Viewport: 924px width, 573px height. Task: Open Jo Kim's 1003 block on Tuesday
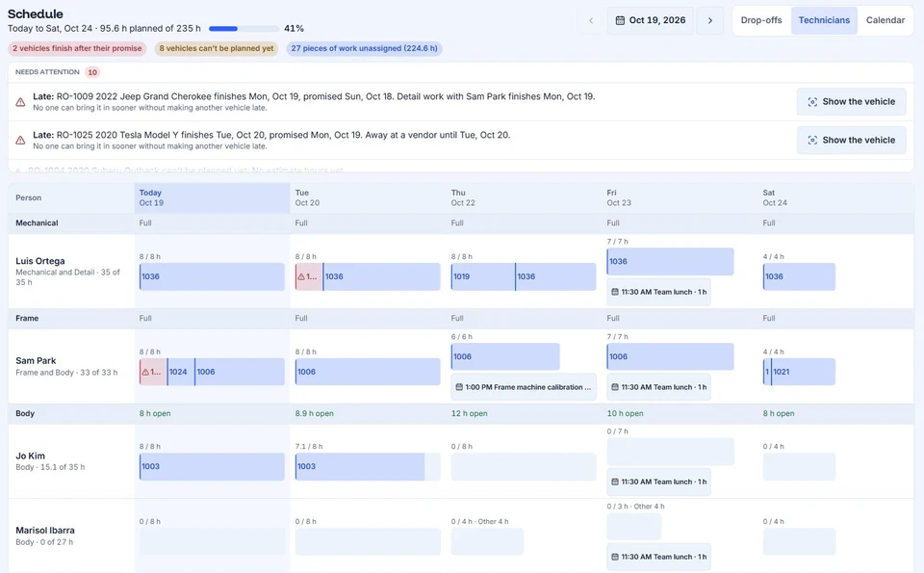(360, 466)
